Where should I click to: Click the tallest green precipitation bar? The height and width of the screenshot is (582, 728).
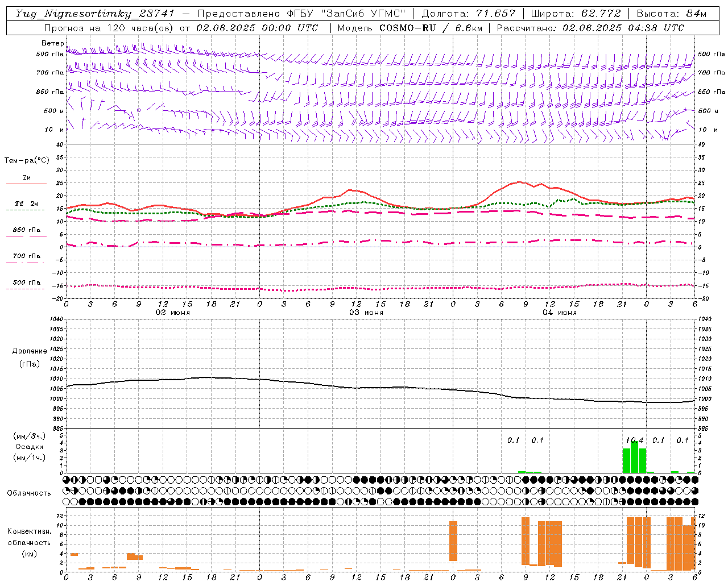point(634,457)
